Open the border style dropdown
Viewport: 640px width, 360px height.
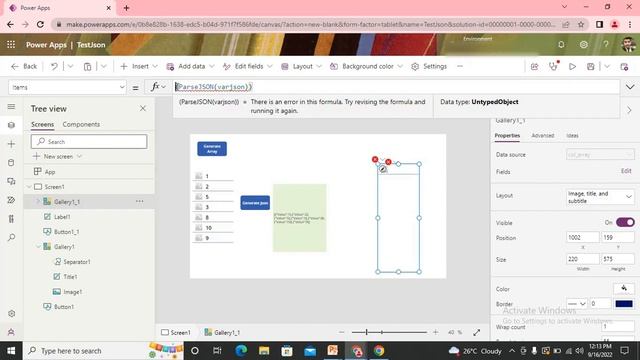point(577,304)
